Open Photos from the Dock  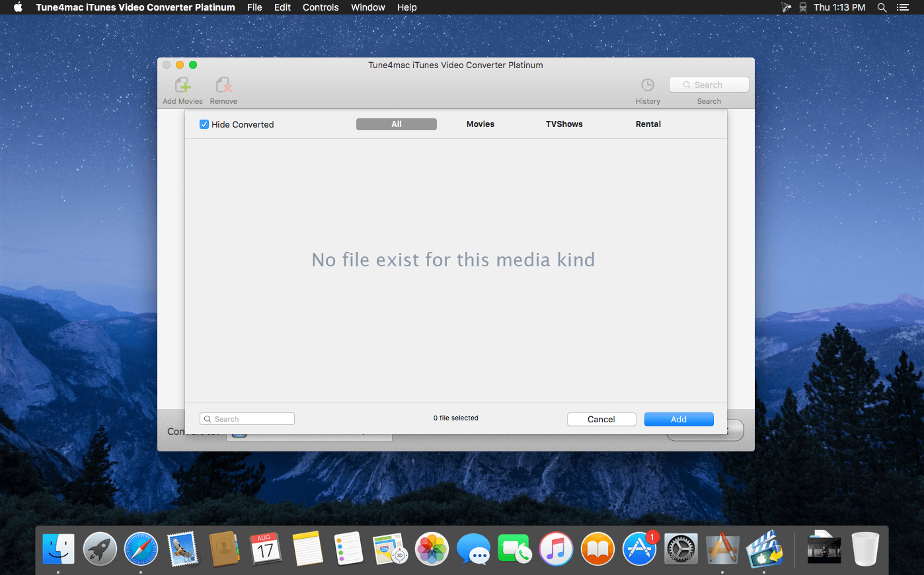(x=432, y=549)
